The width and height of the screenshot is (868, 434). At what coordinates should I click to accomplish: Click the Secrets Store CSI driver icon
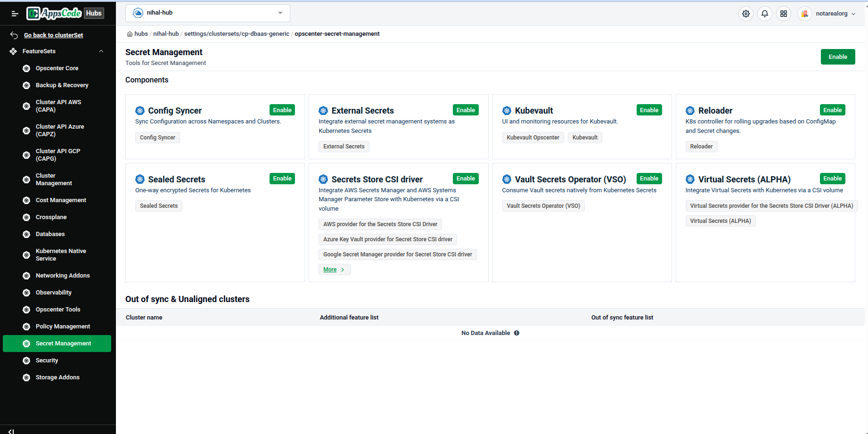323,179
